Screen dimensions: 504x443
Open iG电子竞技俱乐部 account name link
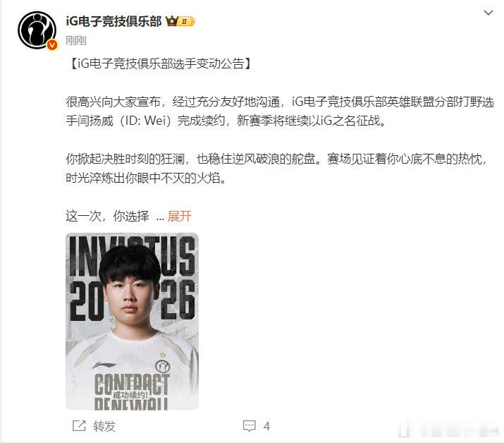113,21
